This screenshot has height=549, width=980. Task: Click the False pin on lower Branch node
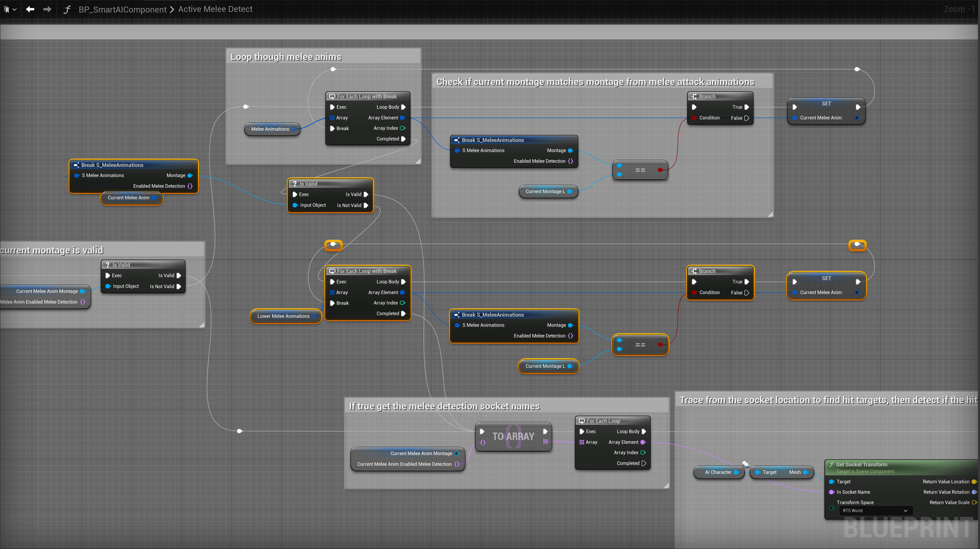(x=747, y=293)
